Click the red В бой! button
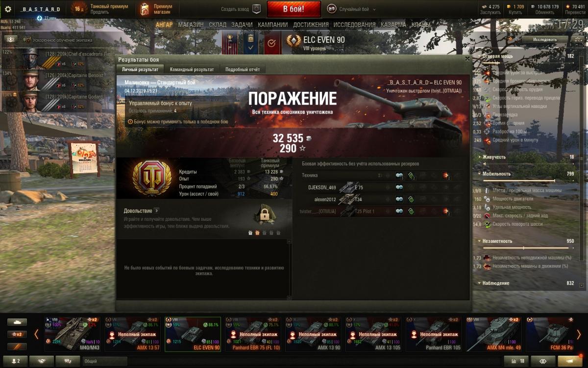 pos(294,9)
